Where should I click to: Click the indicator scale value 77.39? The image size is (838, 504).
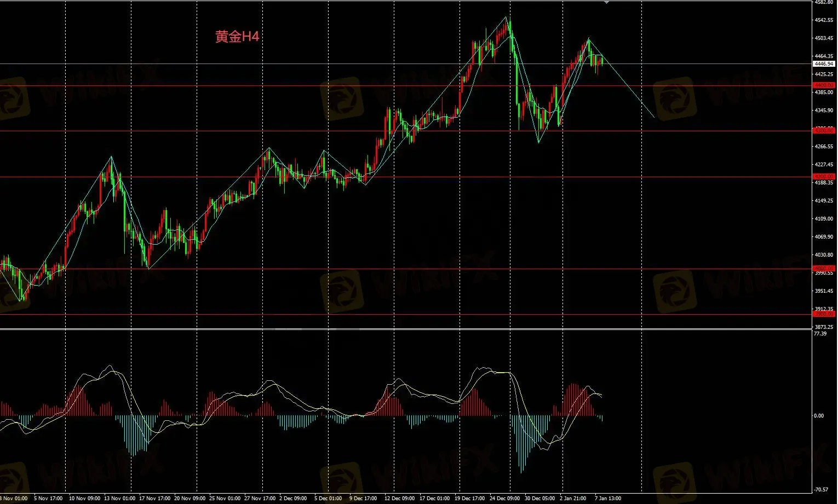[x=820, y=334]
